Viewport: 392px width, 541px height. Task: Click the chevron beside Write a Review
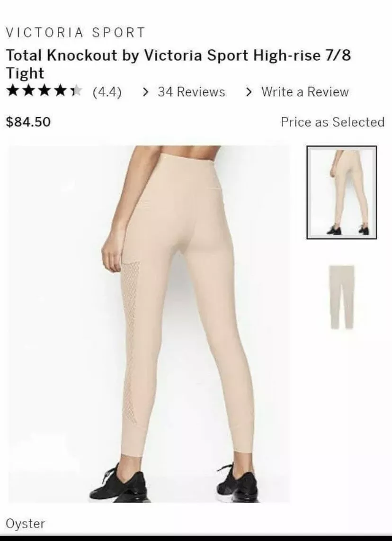click(x=249, y=92)
